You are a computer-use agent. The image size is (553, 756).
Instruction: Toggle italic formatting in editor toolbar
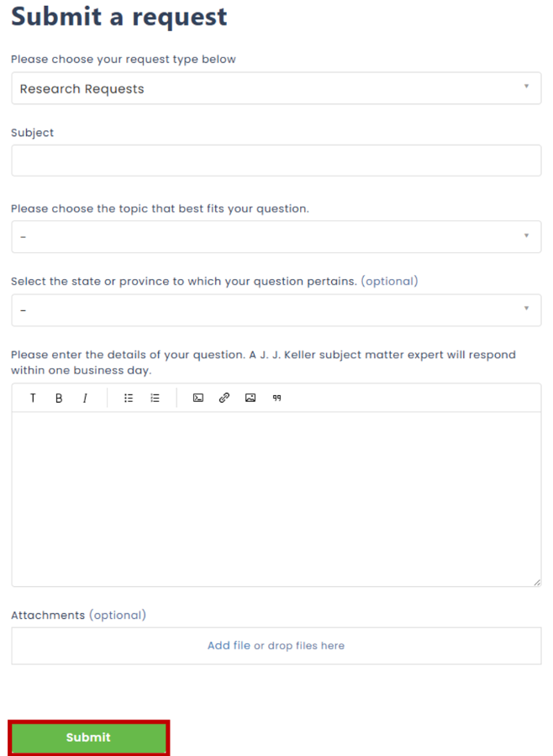(85, 398)
